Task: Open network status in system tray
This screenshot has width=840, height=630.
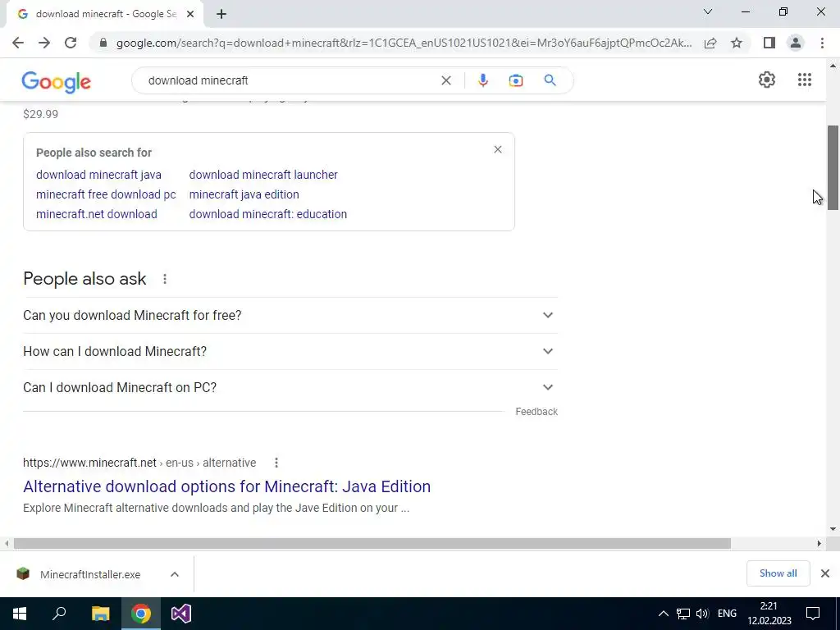Action: (683, 614)
